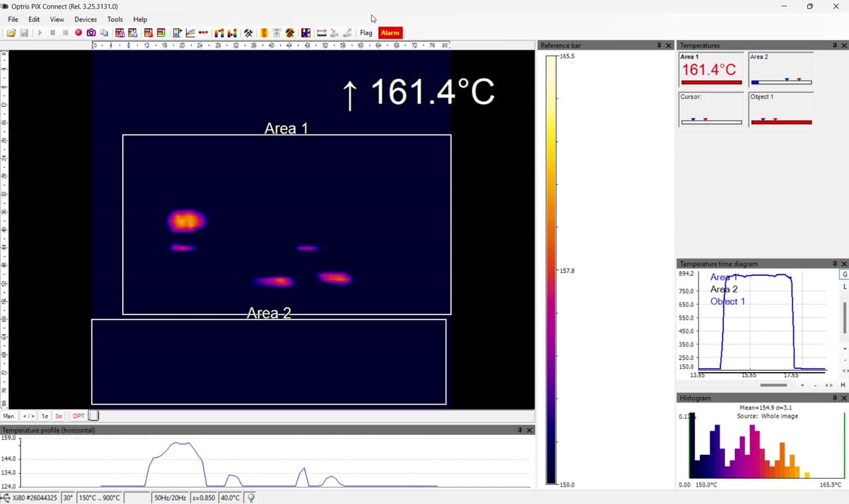This screenshot has height=504, width=849.
Task: Close the Histogram panel
Action: 844,398
